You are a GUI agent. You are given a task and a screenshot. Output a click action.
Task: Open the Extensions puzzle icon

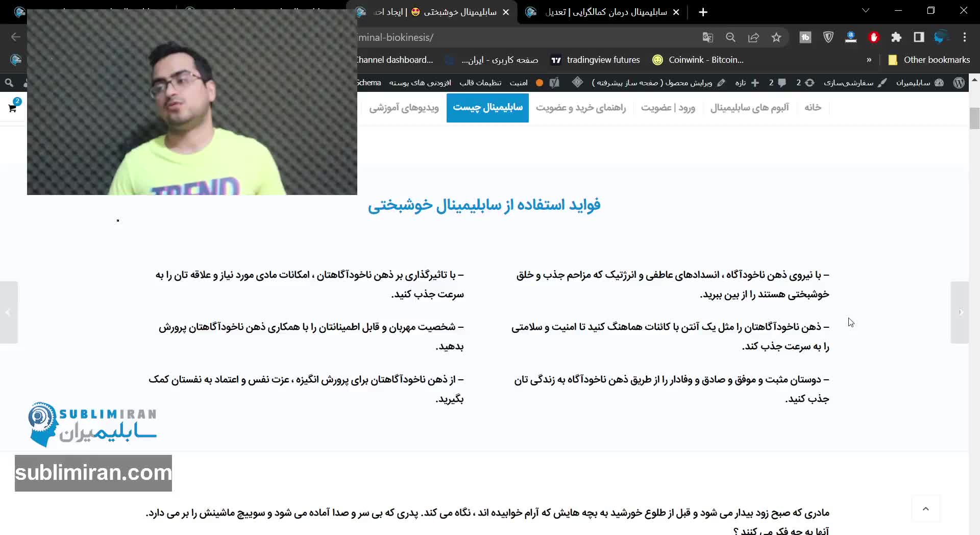[x=896, y=37]
